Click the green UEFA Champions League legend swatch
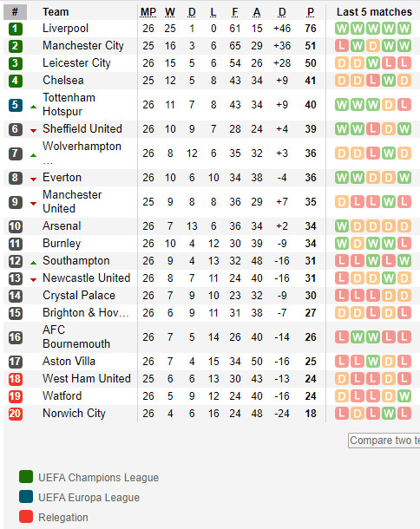 click(26, 477)
